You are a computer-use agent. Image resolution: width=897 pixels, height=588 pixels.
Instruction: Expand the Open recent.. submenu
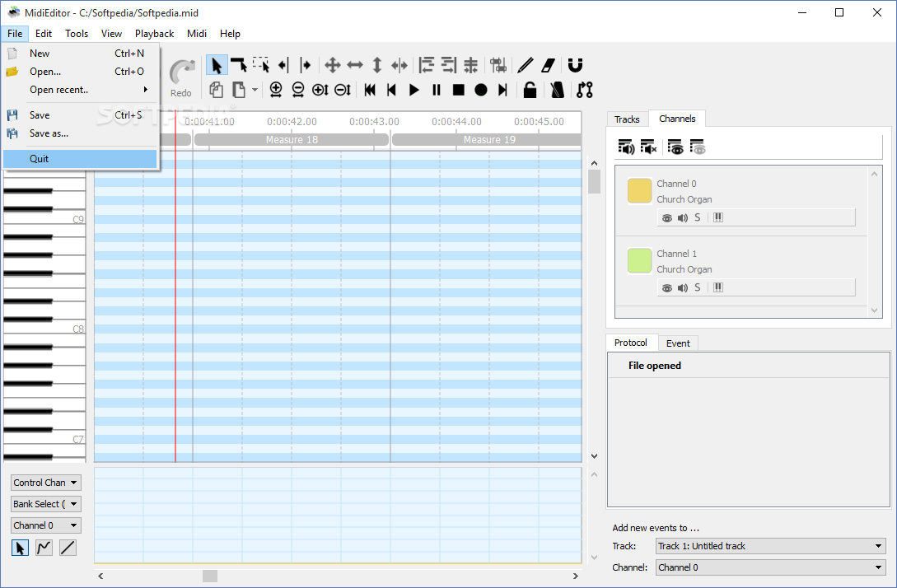point(80,90)
